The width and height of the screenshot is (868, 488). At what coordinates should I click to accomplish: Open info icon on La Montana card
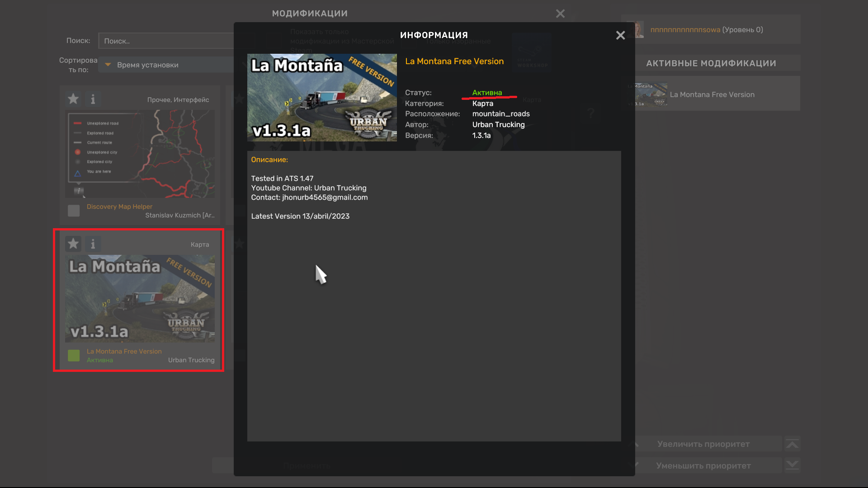coord(93,244)
